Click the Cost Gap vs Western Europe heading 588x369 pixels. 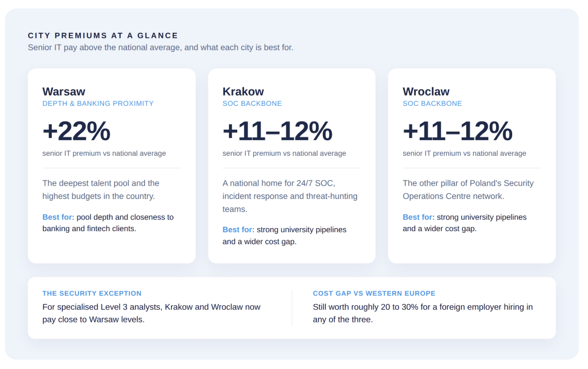click(374, 294)
